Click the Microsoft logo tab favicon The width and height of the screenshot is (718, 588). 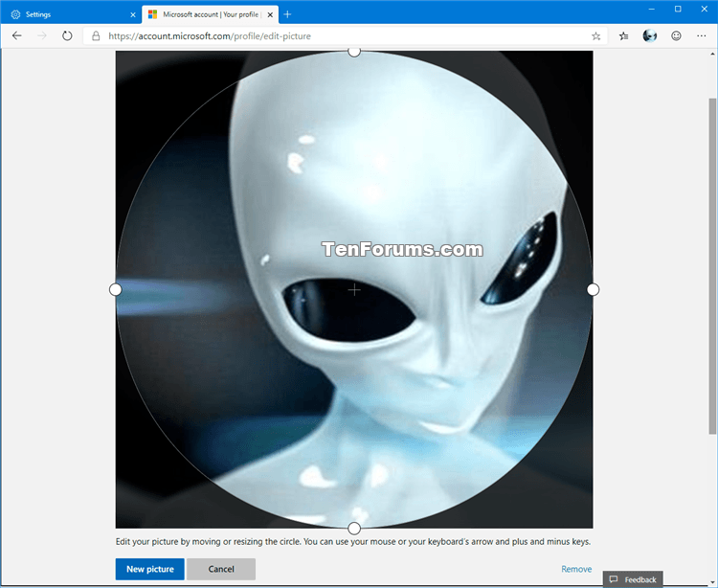(152, 14)
